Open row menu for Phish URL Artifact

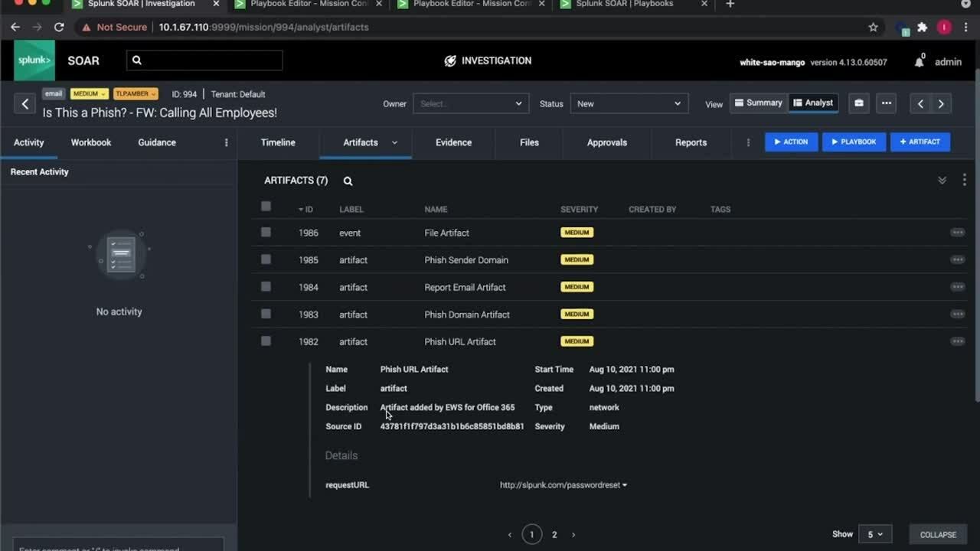coord(957,341)
